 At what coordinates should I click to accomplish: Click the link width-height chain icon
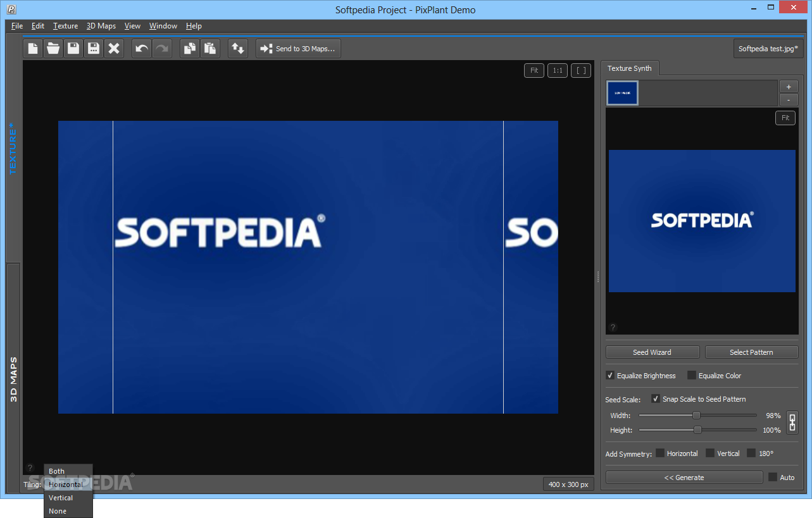click(x=792, y=422)
